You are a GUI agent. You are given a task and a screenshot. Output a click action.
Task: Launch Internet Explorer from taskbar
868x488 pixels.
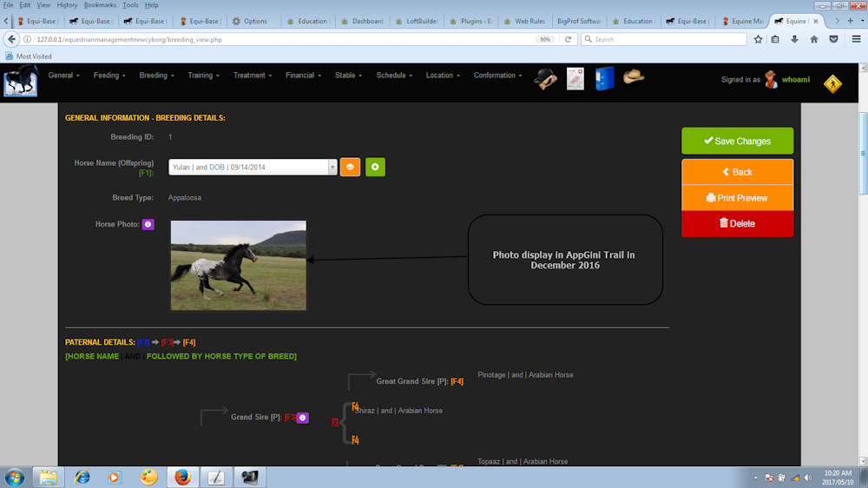(x=82, y=478)
